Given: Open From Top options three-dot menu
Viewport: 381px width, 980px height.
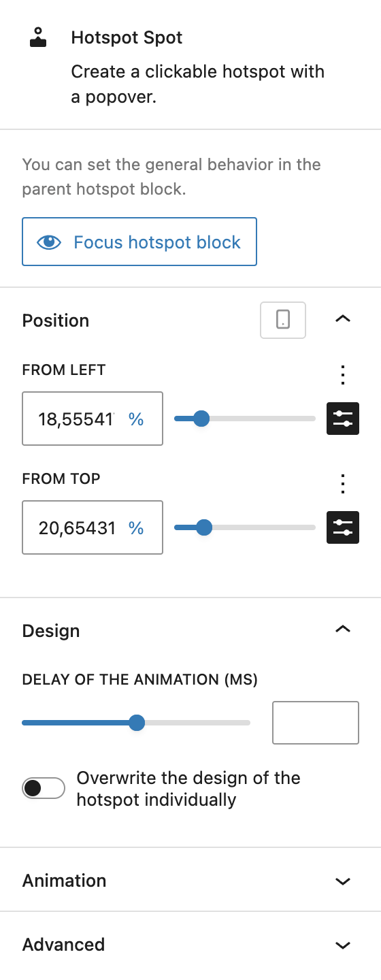Looking at the screenshot, I should pos(343,483).
